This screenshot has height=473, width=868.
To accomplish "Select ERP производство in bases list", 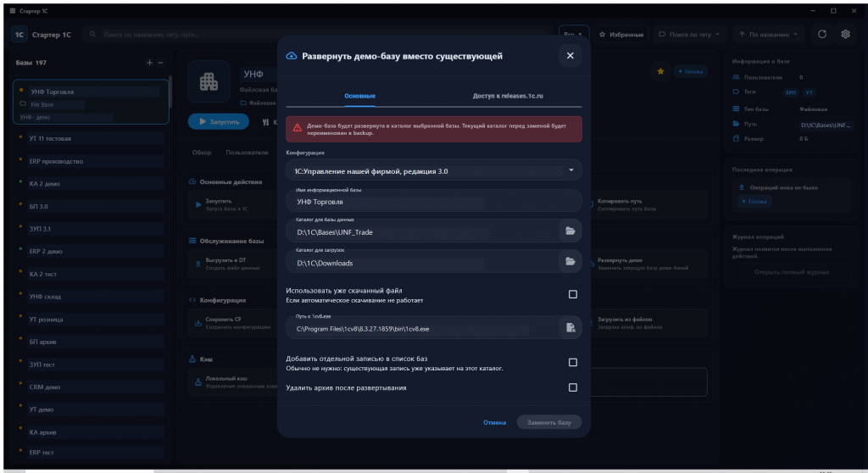I will click(91, 161).
